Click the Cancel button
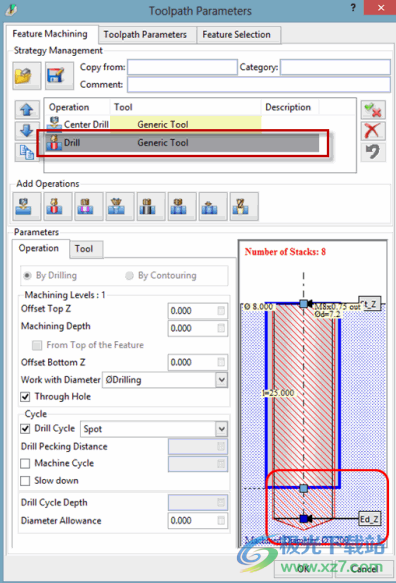 click(364, 568)
